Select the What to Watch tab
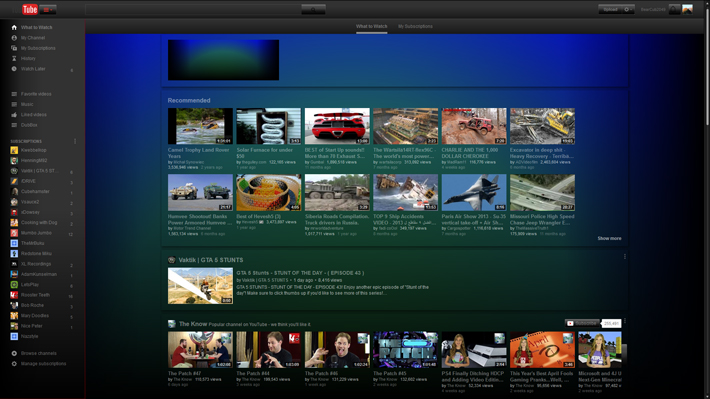Viewport: 710px width, 399px height. click(371, 26)
